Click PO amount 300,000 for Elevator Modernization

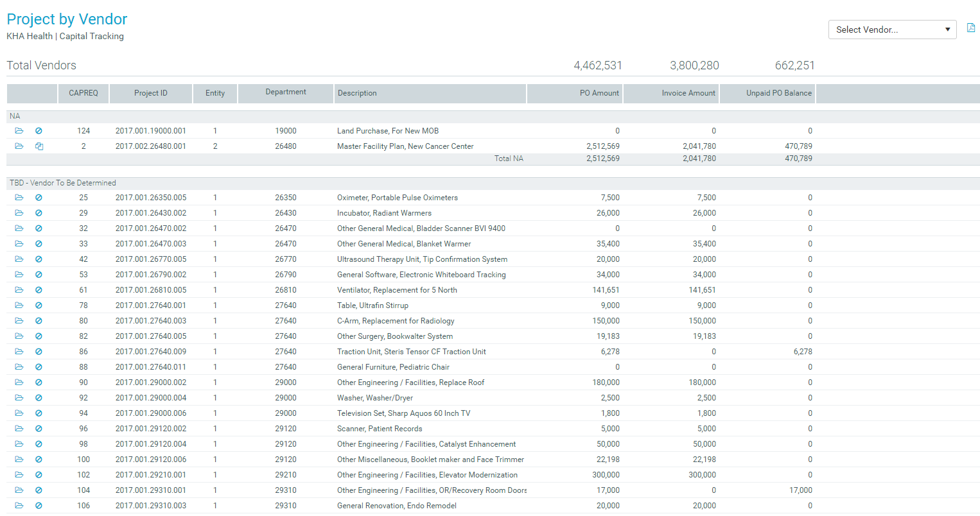tap(606, 475)
